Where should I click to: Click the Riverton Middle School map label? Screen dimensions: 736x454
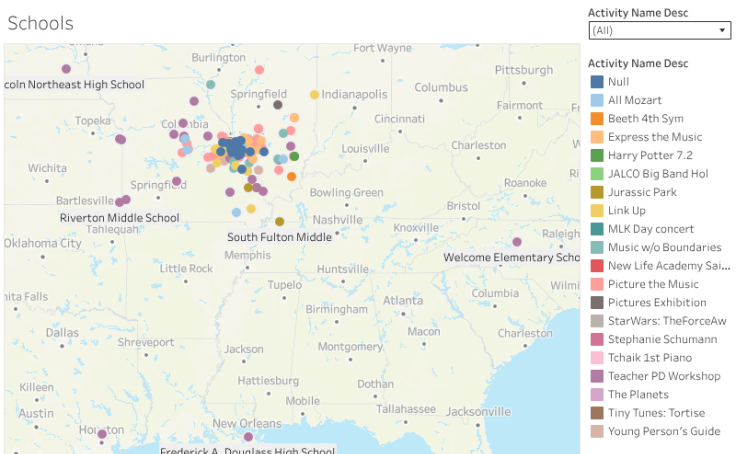coord(120,218)
